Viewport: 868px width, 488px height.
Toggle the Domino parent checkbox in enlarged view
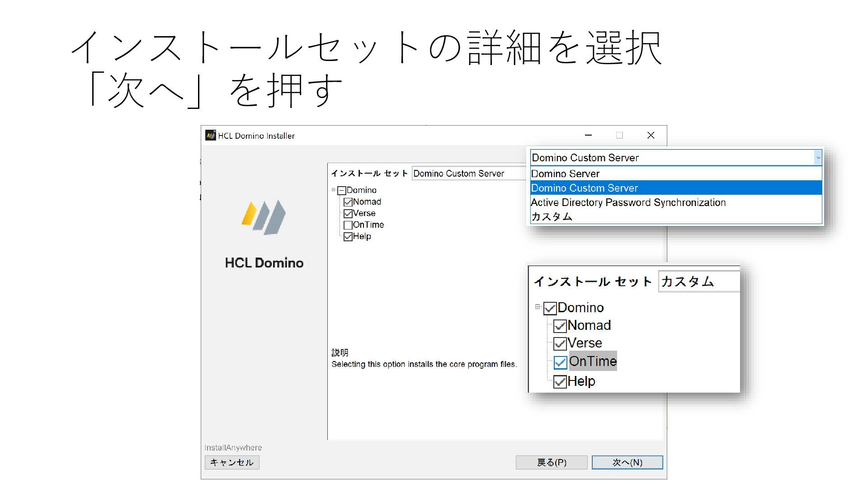click(550, 309)
